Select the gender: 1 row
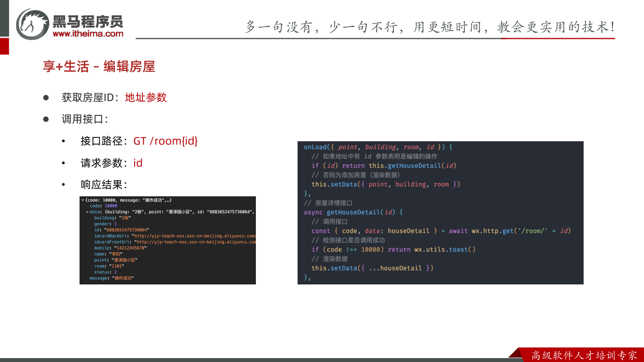Screen dimensions: 644x362 click(105, 224)
